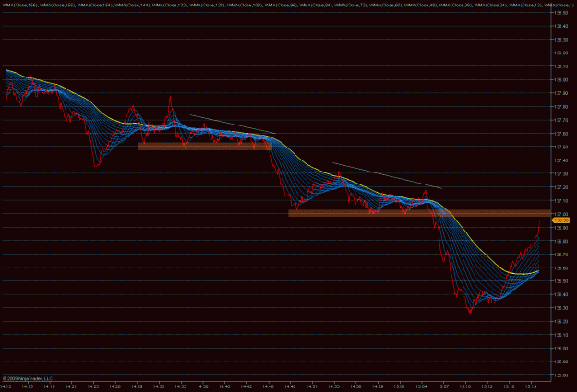Select the 15:01 time axis label
The width and height of the screenshot is (577, 392).
pyautogui.click(x=399, y=386)
